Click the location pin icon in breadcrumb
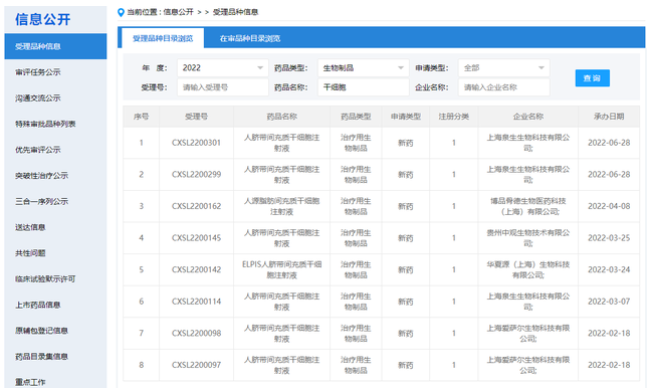 point(121,12)
